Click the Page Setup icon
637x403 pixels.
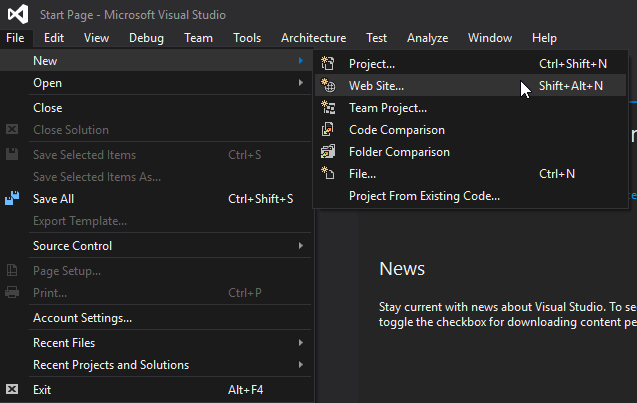[x=12, y=270]
